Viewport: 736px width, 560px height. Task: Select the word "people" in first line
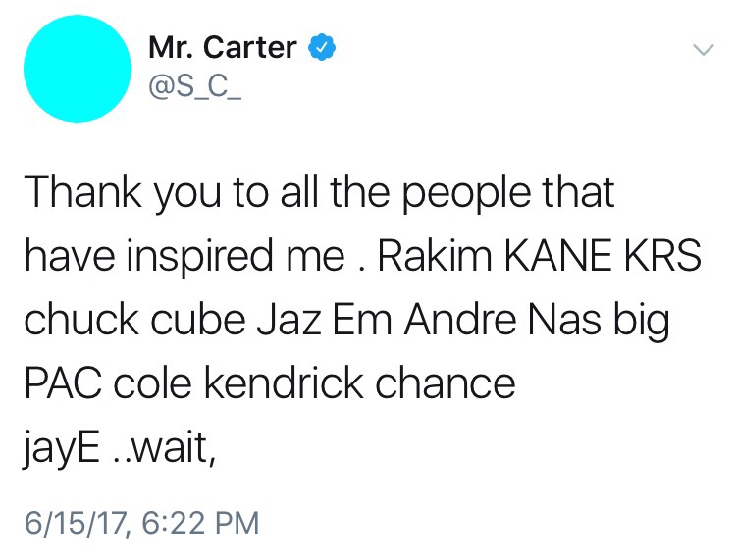click(x=466, y=193)
